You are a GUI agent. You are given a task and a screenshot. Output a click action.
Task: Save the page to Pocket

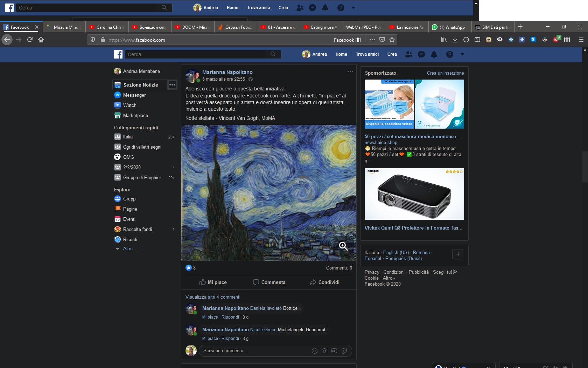tap(382, 40)
